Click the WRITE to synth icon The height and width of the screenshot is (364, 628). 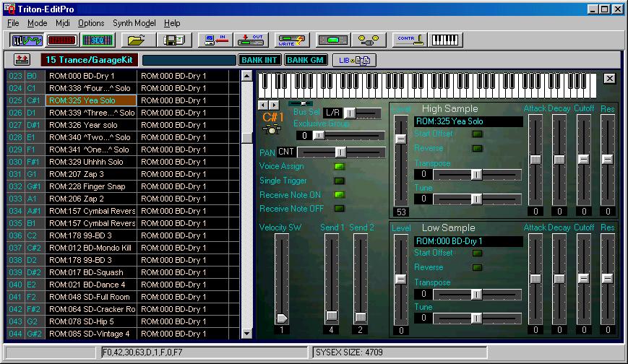click(291, 40)
